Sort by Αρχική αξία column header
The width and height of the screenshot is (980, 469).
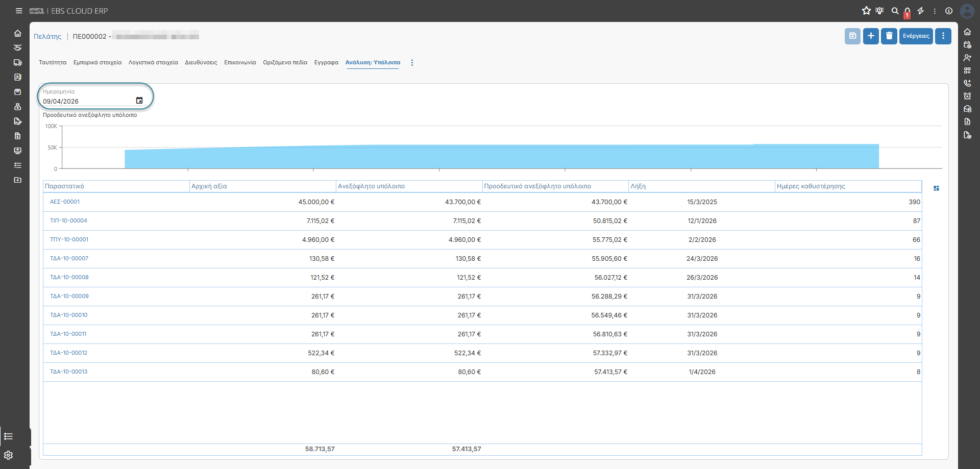pyautogui.click(x=263, y=186)
